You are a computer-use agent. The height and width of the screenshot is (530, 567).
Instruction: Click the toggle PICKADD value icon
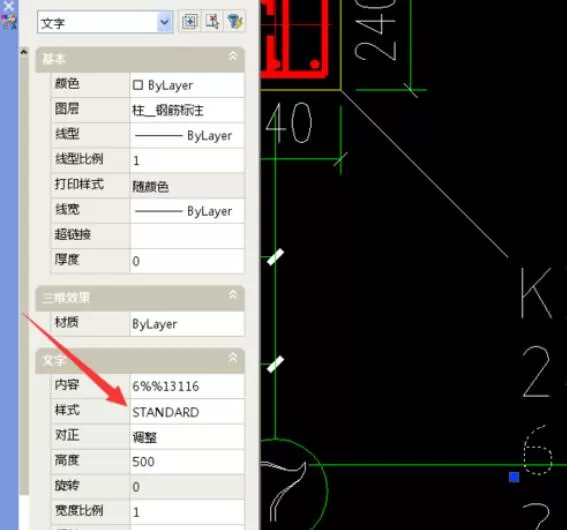189,22
